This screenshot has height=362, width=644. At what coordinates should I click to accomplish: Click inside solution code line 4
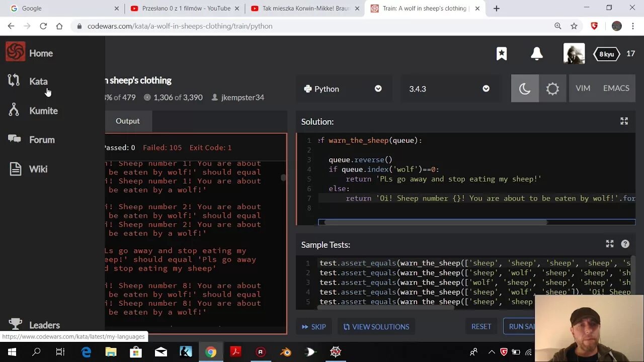[383, 169]
